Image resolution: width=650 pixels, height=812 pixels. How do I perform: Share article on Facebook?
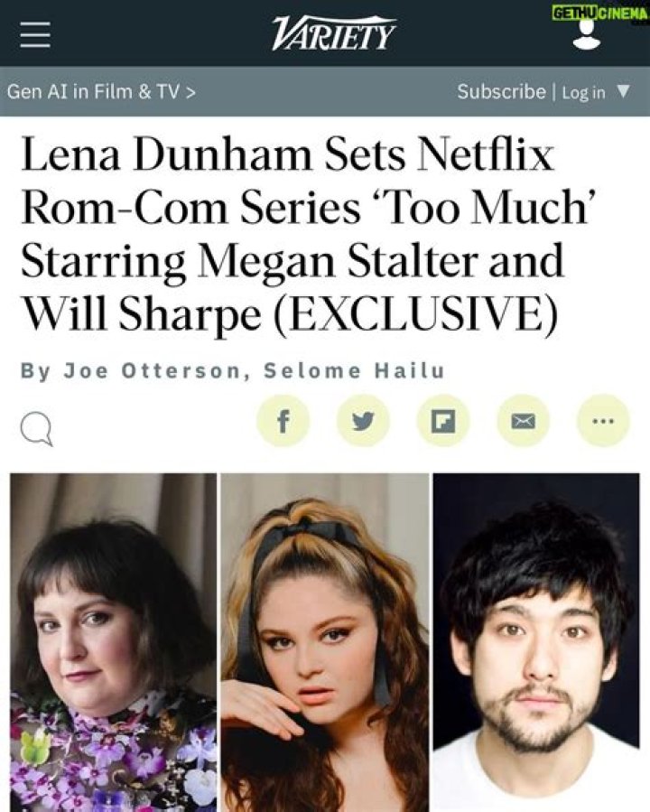[x=283, y=421]
